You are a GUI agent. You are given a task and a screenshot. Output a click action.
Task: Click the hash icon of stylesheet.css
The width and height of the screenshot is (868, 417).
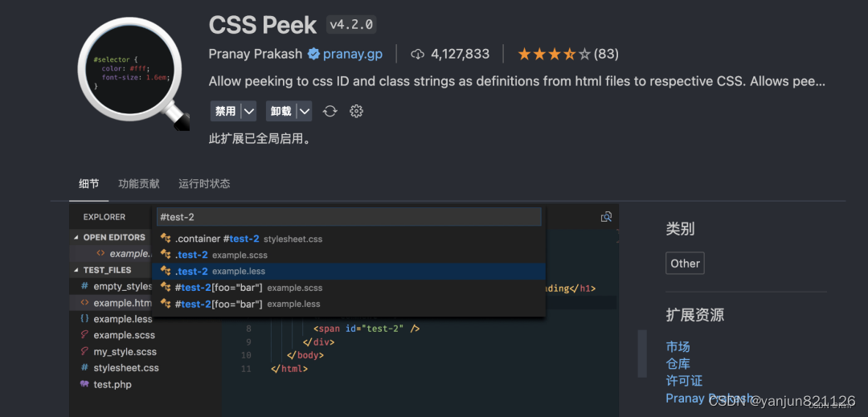(84, 368)
